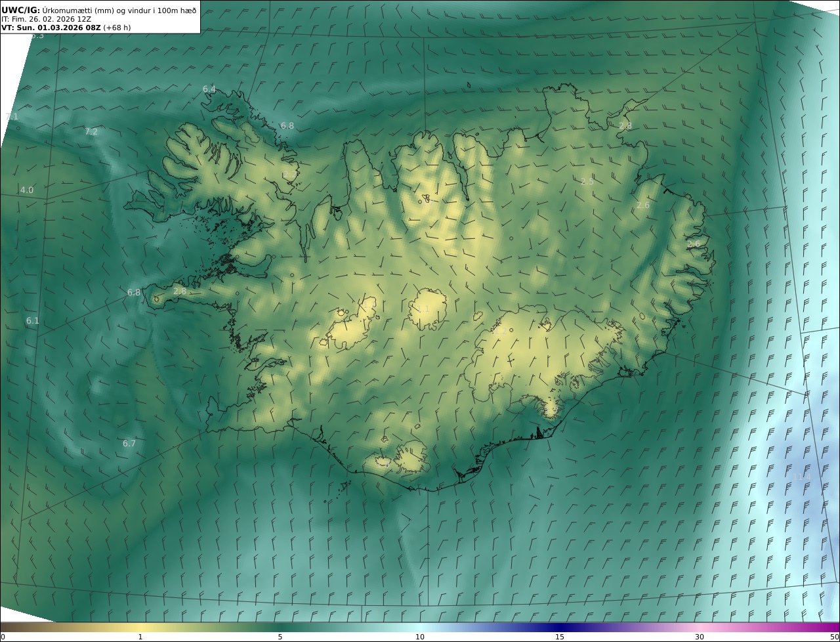Select the 6.7 value label southwest offshore

[129, 444]
